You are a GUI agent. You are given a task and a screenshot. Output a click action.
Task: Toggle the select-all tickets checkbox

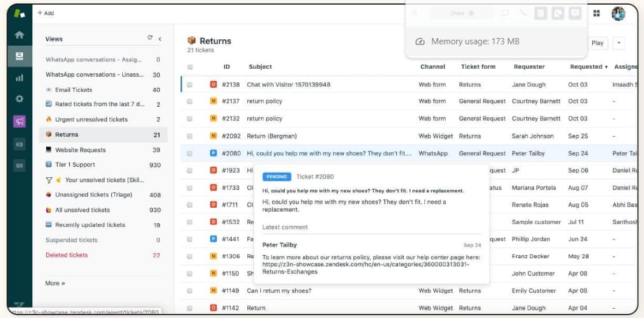[190, 66]
